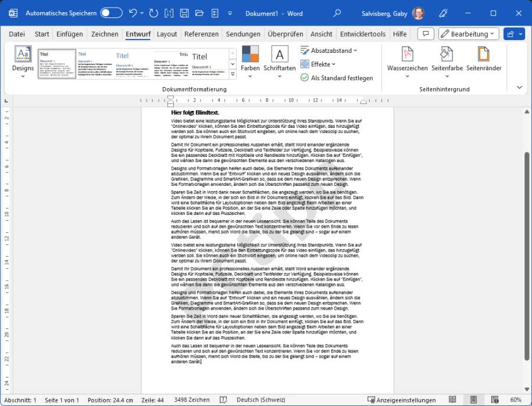Switch to Weblayout view in the status bar
This screenshot has height=406, width=532.
495,400
